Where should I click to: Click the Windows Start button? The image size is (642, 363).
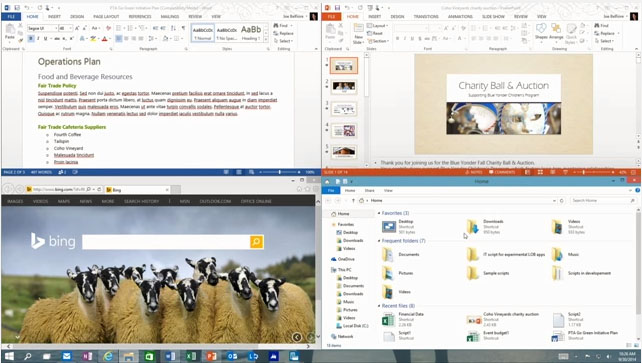[9, 356]
